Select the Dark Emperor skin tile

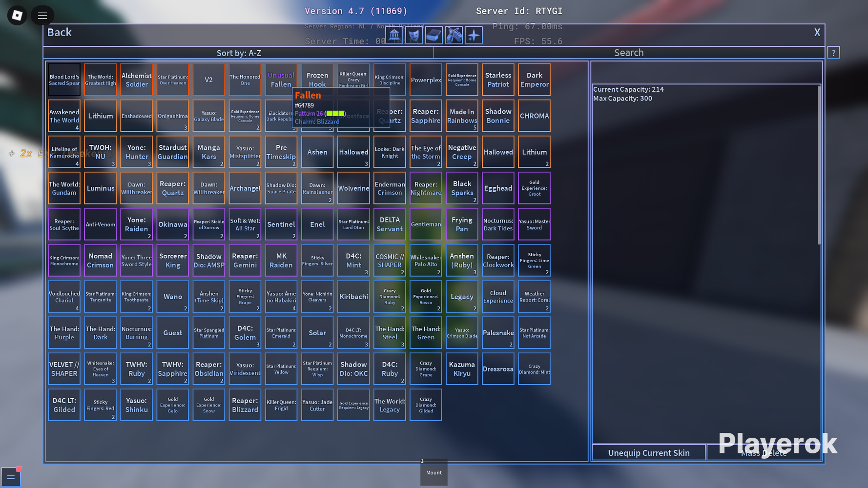pos(534,80)
